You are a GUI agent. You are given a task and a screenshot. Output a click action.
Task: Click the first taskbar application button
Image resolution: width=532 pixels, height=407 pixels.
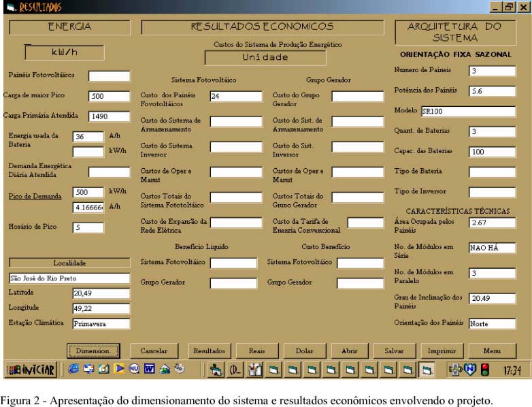[216, 370]
